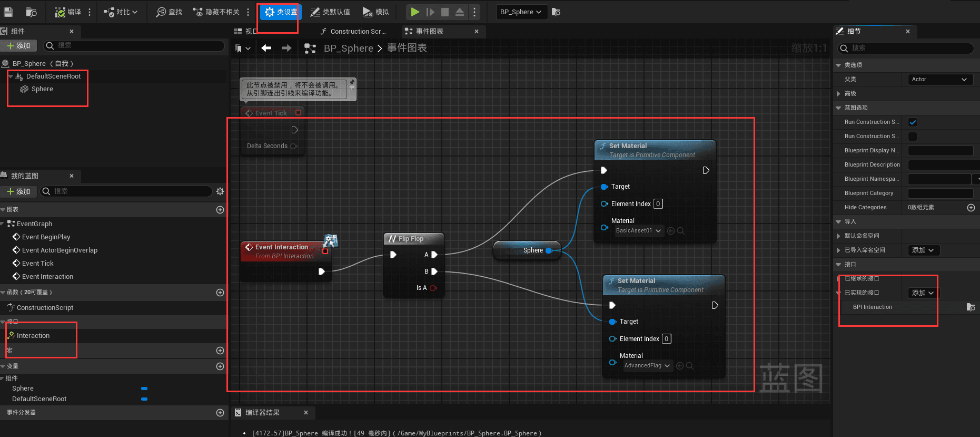Open the My Blueprint settings gear
Screen dimensions: 980x437
220,191
